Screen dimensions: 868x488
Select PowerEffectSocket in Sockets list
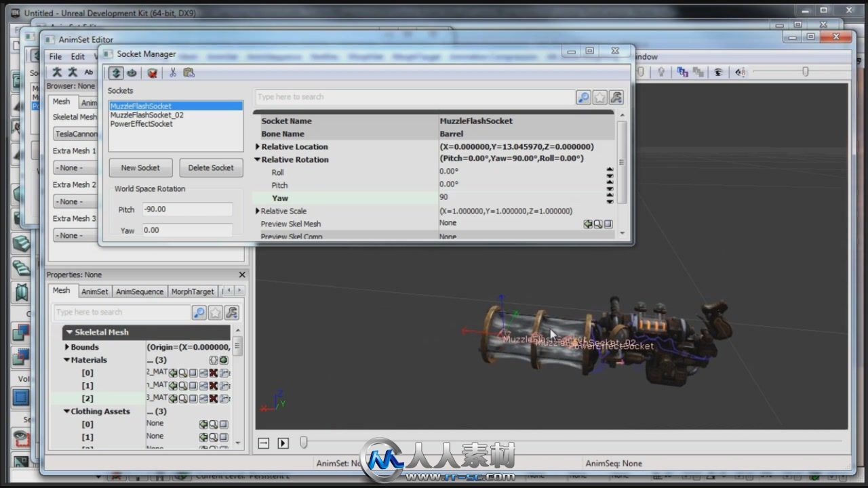pos(141,124)
